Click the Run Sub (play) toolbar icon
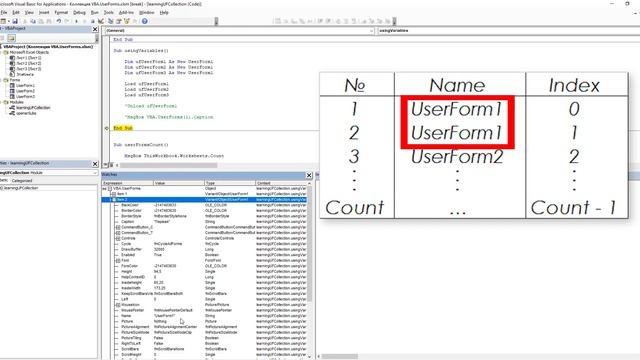Viewport: 640px width, 360px height. click(x=76, y=21)
